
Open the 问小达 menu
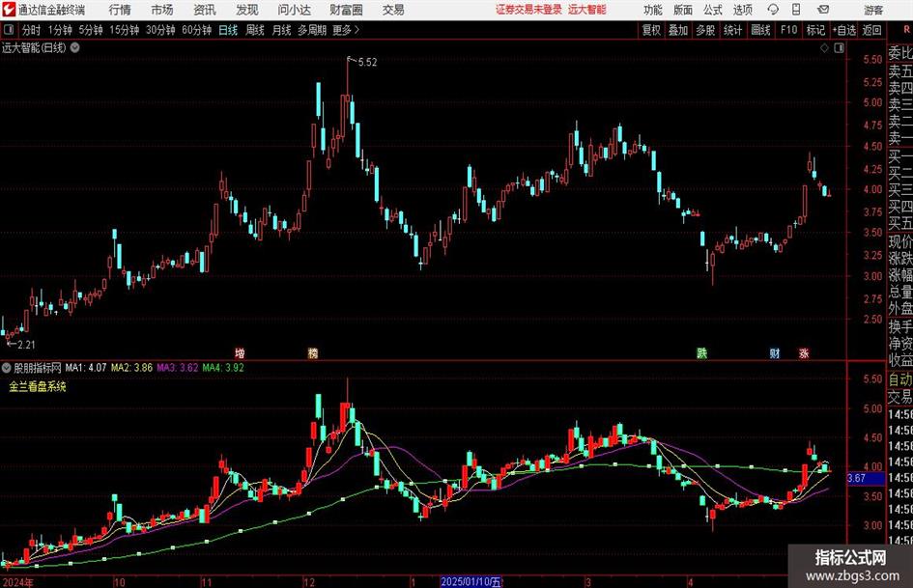pyautogui.click(x=294, y=10)
